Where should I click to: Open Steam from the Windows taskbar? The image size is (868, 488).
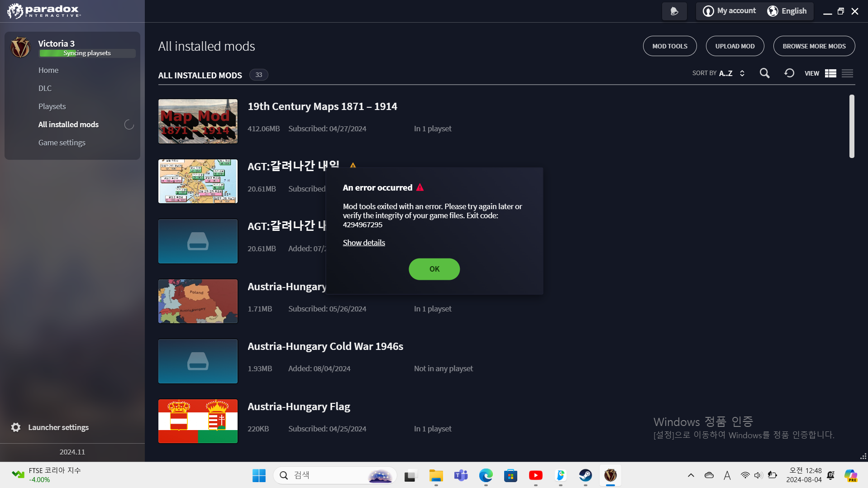click(585, 475)
